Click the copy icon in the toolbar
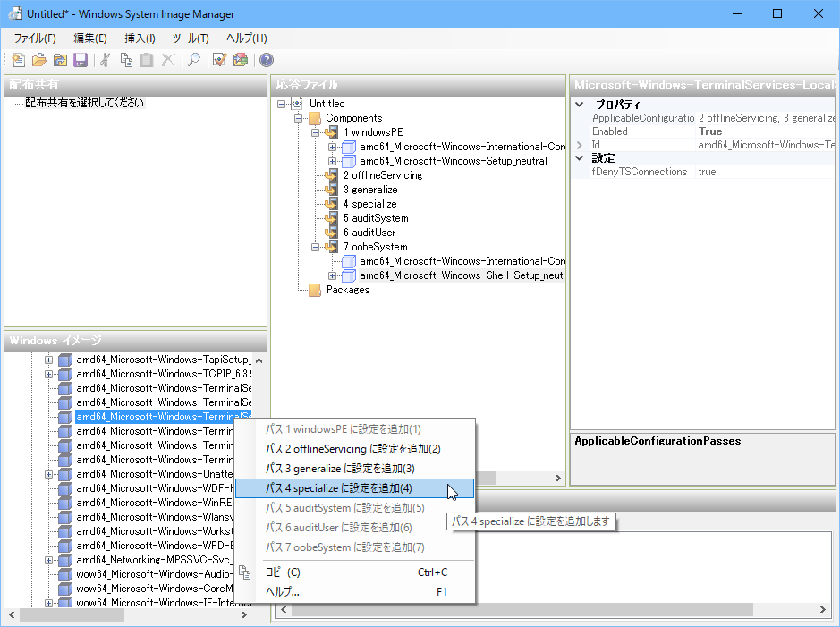 tap(126, 60)
